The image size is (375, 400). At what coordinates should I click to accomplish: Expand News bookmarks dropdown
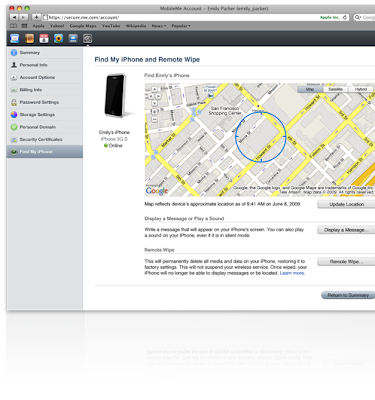(x=159, y=26)
